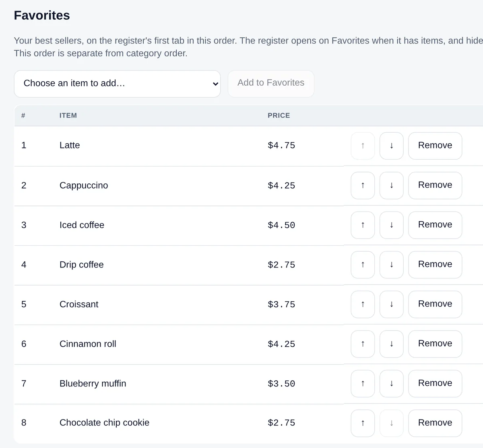Select the Iced coffee item name
Viewport: 483px width, 448px height.
point(82,225)
